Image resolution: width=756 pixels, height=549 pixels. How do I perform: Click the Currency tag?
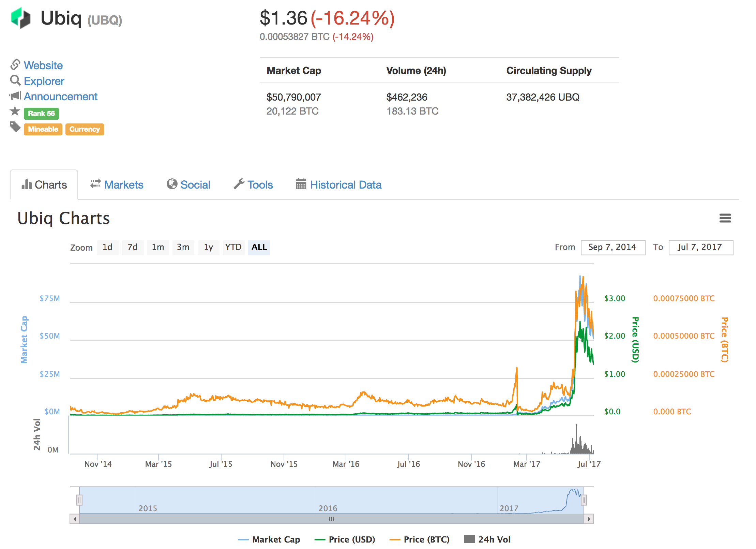[x=85, y=129]
